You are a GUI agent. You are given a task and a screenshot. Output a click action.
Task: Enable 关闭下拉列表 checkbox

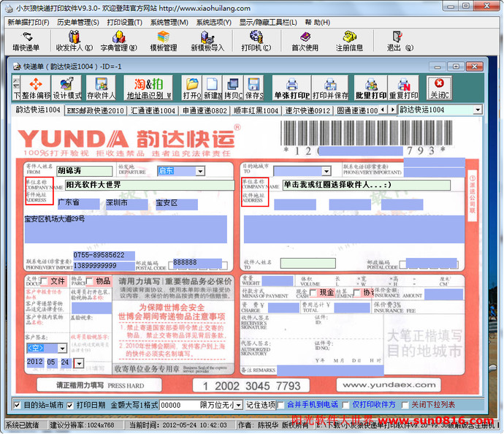click(405, 406)
